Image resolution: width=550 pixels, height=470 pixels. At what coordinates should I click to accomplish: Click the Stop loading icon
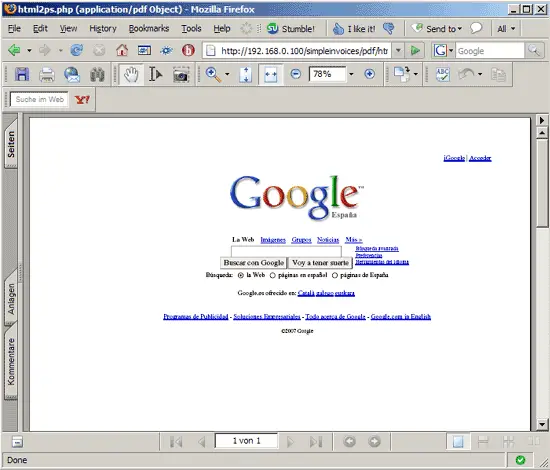tap(99, 51)
